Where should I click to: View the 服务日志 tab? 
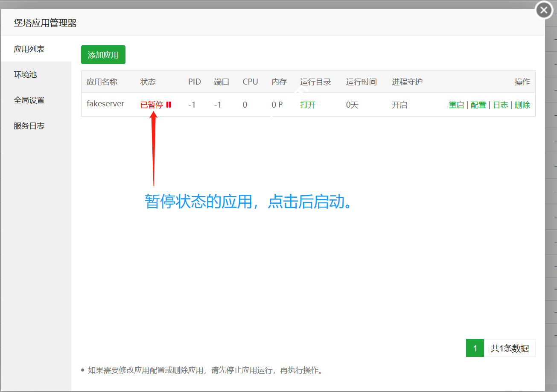[29, 126]
